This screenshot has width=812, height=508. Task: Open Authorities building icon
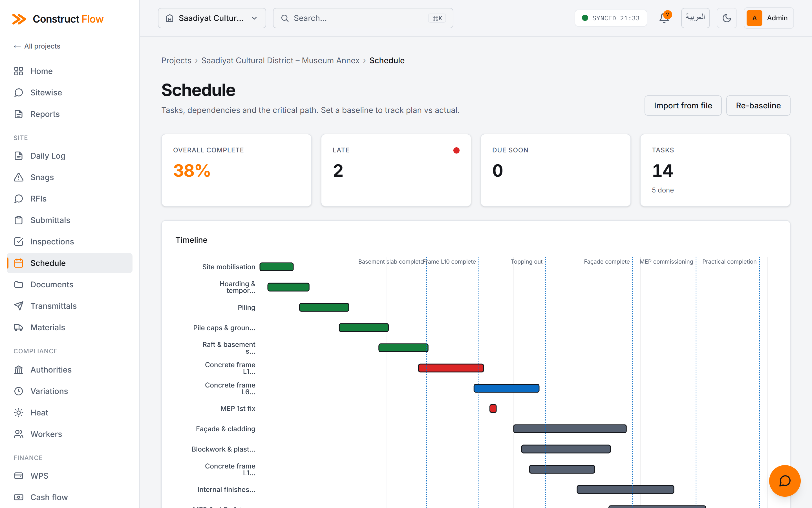pyautogui.click(x=18, y=370)
